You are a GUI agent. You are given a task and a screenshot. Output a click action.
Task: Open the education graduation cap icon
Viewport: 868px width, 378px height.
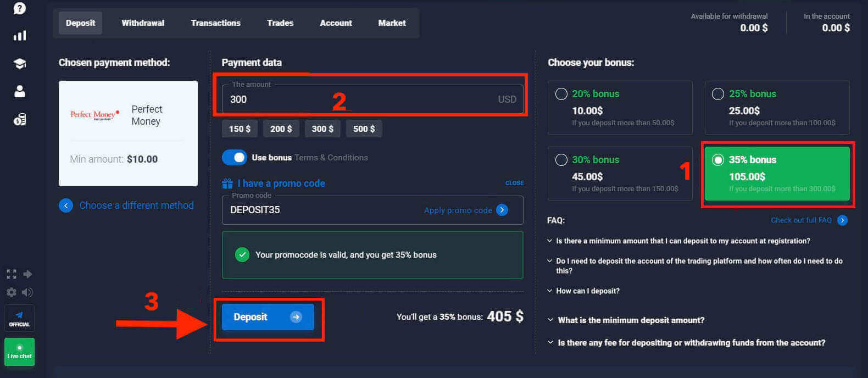[20, 64]
